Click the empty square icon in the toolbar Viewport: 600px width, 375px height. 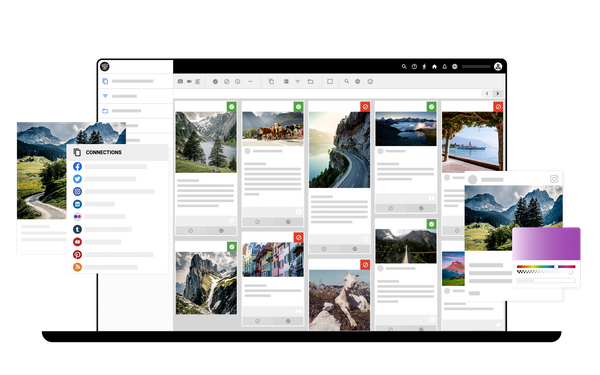(330, 82)
